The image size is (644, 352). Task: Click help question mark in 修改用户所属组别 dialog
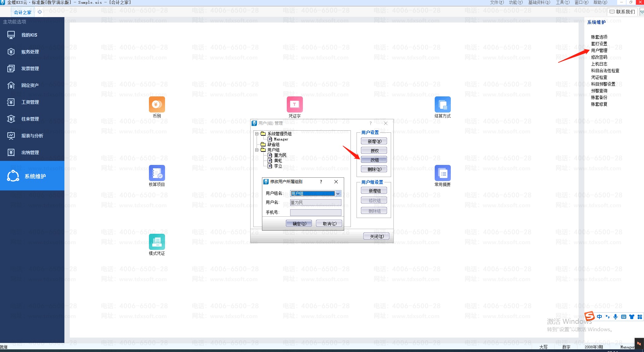pos(321,182)
